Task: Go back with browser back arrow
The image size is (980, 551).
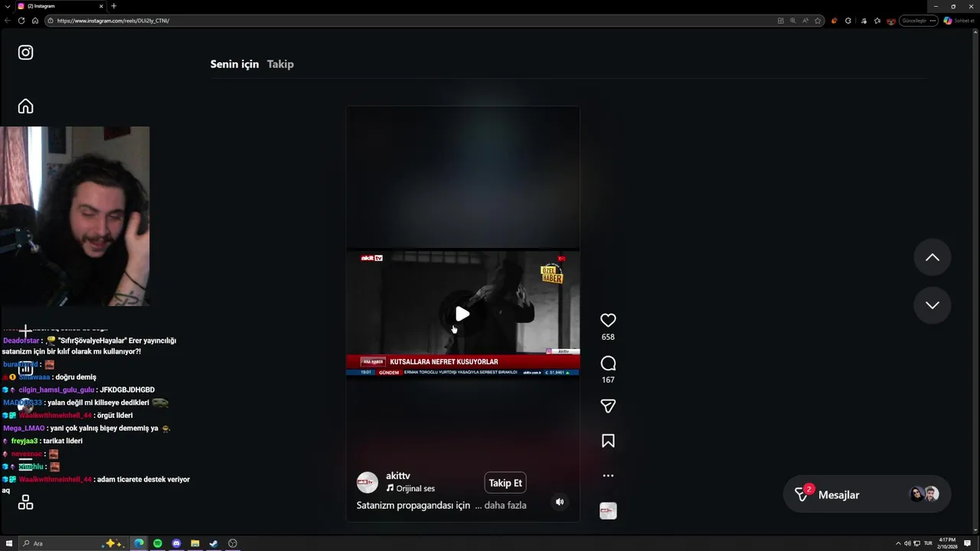Action: point(8,21)
